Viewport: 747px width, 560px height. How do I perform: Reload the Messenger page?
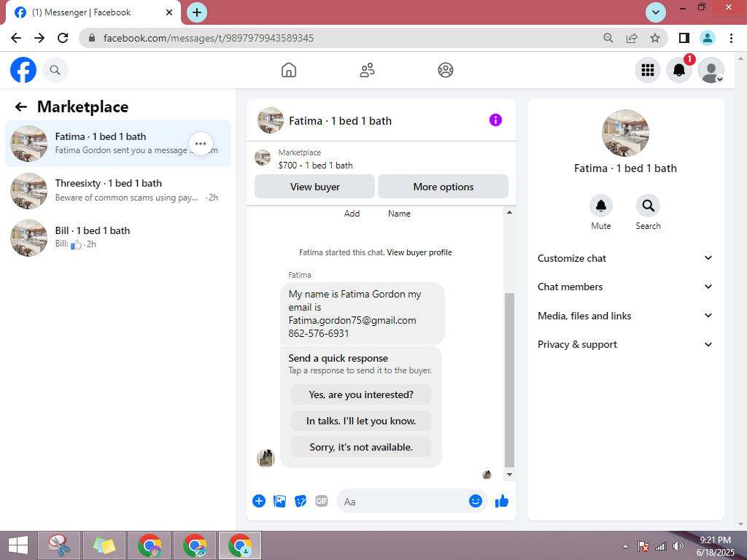63,38
